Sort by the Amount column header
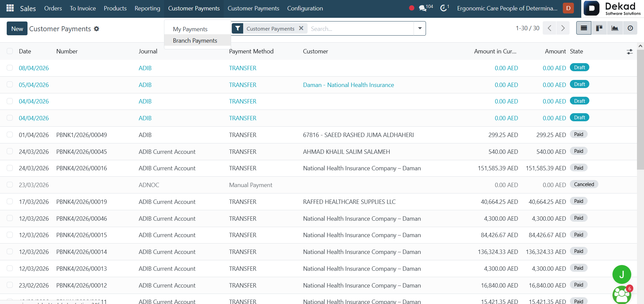Image resolution: width=644 pixels, height=304 pixels. [x=555, y=51]
